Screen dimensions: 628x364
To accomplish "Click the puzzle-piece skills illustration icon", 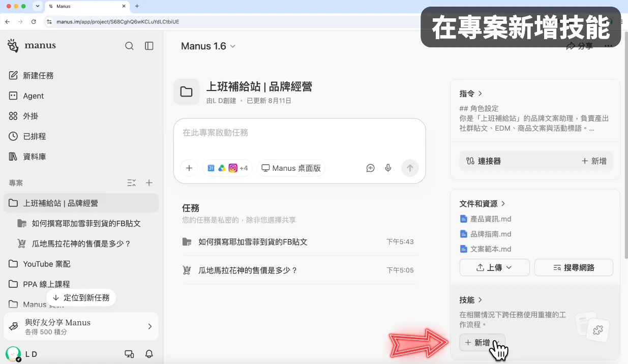I will pos(597,330).
